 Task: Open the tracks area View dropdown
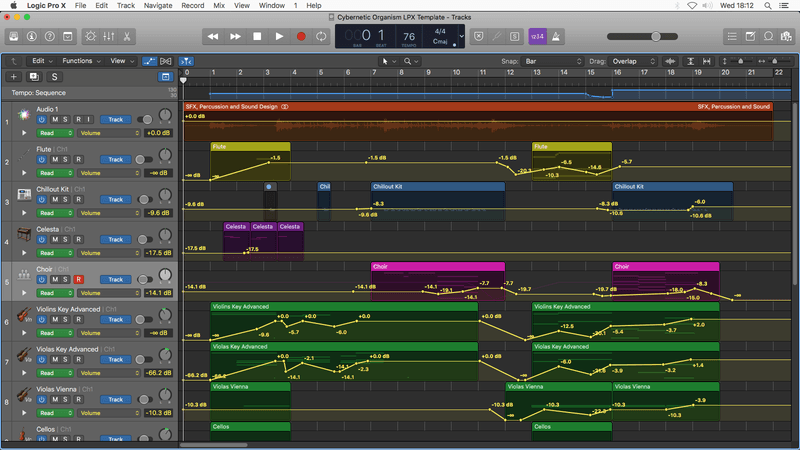point(122,61)
